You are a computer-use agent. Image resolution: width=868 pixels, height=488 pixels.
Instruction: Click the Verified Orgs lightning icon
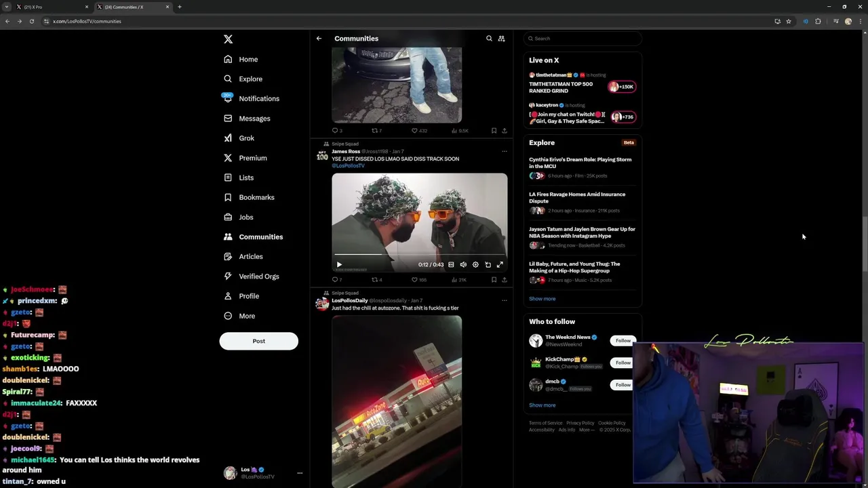point(228,276)
